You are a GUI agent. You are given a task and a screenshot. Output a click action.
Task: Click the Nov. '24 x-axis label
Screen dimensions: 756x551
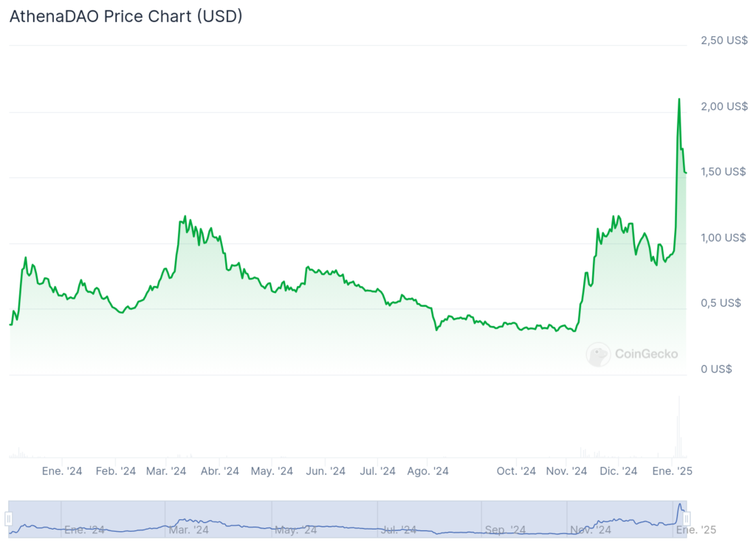pyautogui.click(x=566, y=471)
